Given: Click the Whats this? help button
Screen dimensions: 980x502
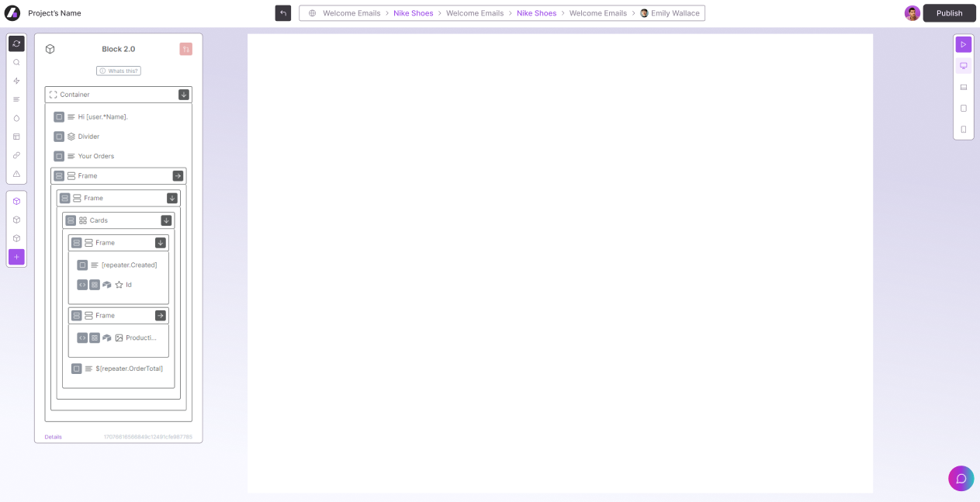Looking at the screenshot, I should [118, 71].
